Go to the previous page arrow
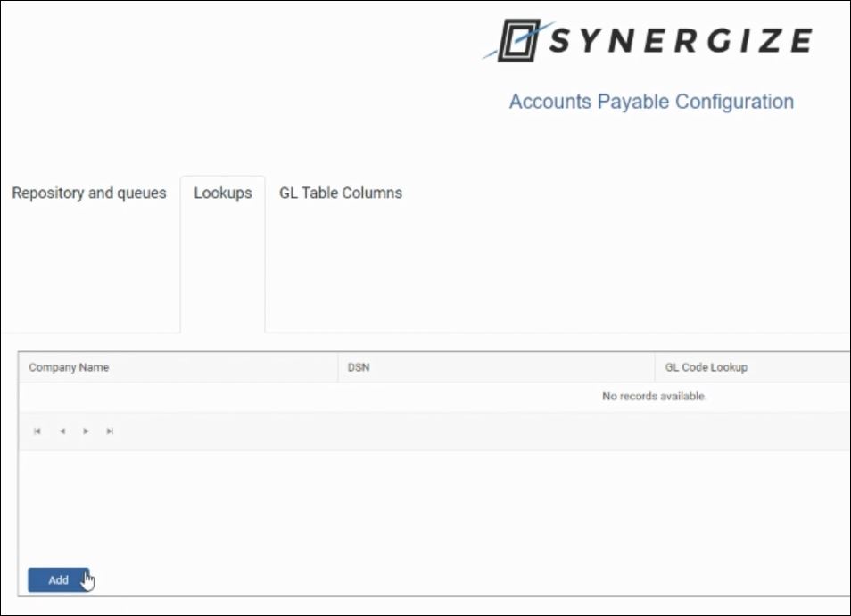Viewport: 851px width, 616px height. [62, 431]
